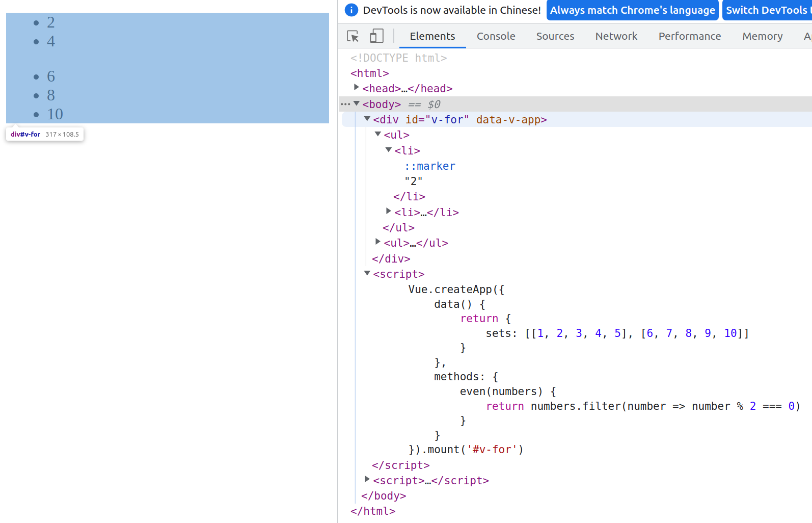
Task: Select the "2" text node
Action: tap(414, 181)
